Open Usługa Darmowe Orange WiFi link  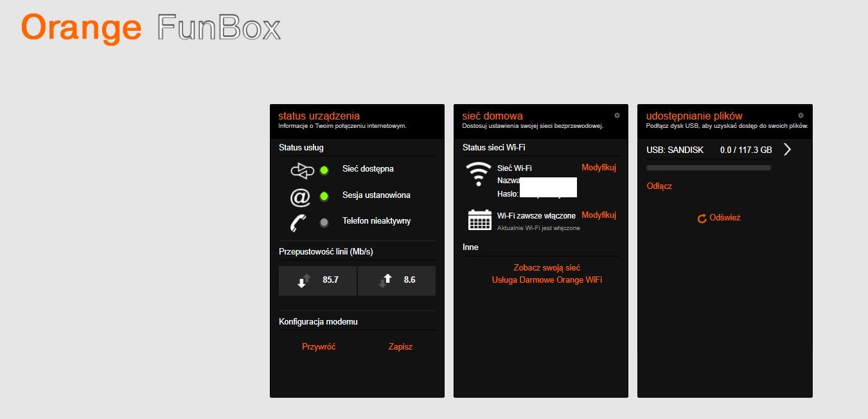click(x=547, y=280)
